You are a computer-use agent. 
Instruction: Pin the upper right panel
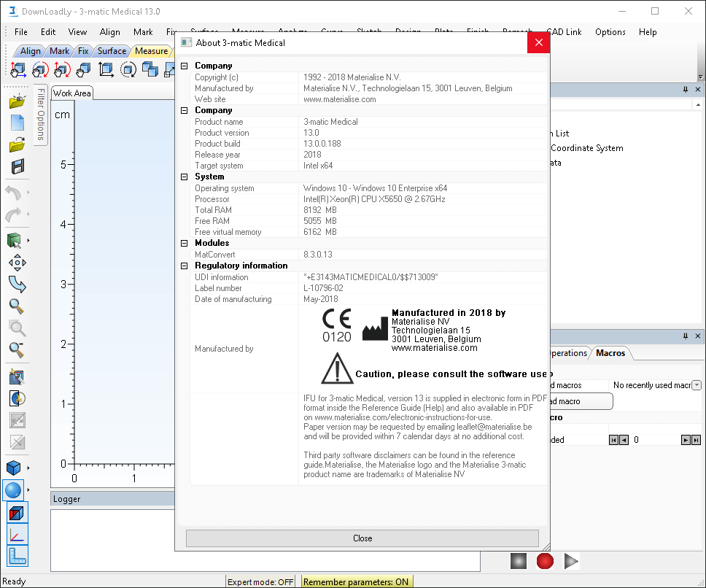coord(686,90)
